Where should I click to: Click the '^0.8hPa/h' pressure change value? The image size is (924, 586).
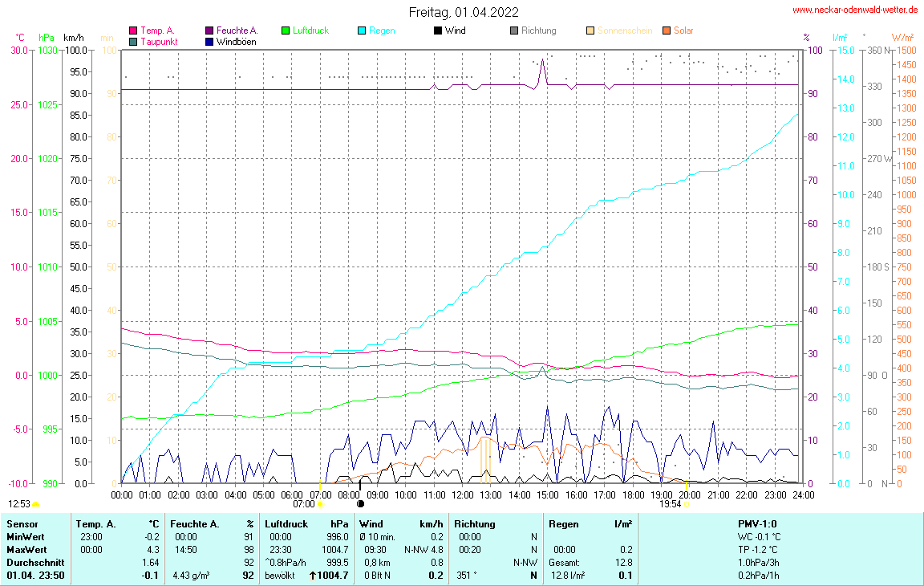[x=286, y=563]
